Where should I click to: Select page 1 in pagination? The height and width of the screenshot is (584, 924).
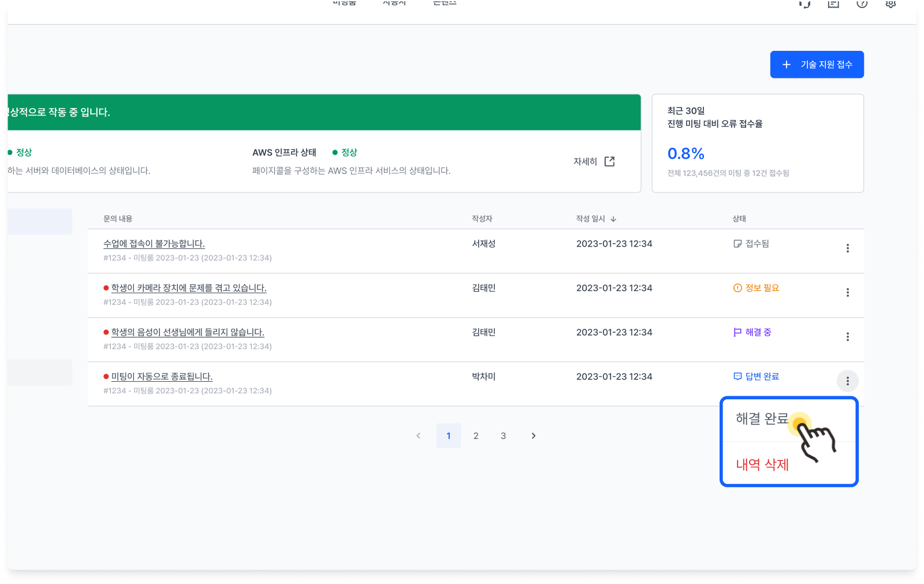(449, 436)
